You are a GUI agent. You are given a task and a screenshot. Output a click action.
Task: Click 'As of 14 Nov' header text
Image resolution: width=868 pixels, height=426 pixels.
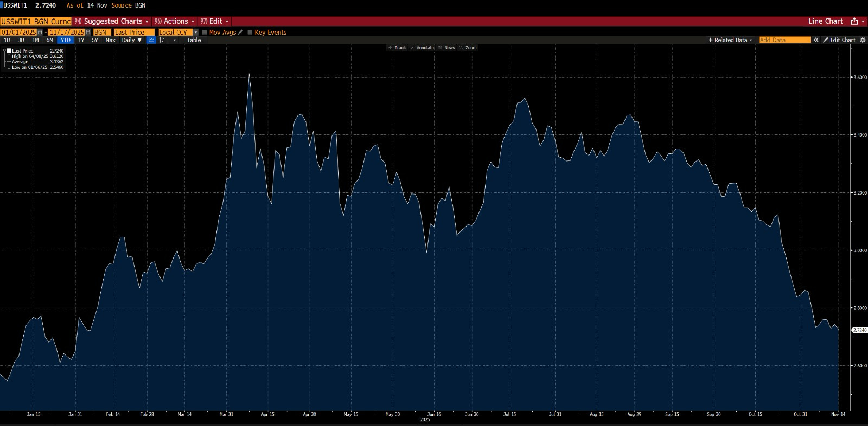pyautogui.click(x=87, y=5)
